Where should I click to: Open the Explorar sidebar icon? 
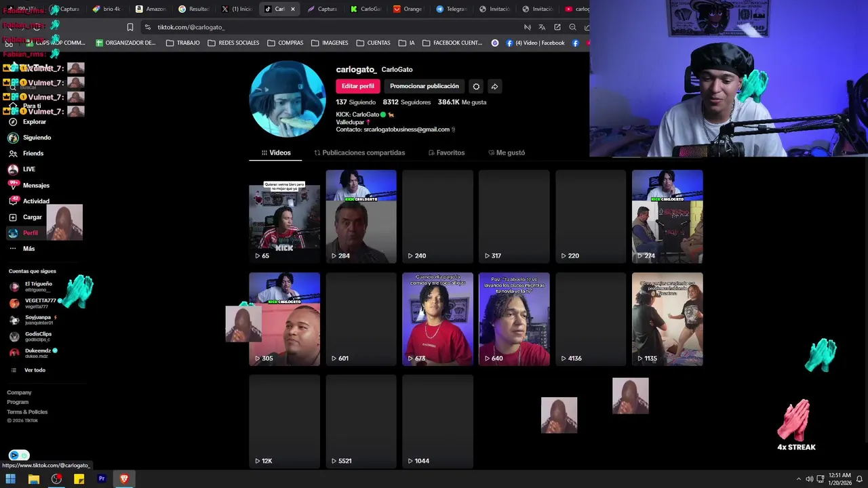point(13,122)
